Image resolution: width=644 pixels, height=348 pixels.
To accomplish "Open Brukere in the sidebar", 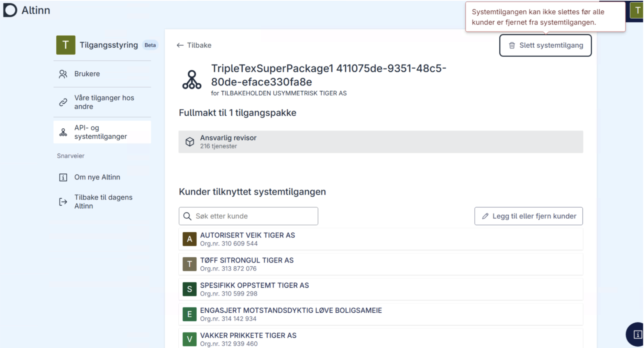I will click(x=87, y=74).
